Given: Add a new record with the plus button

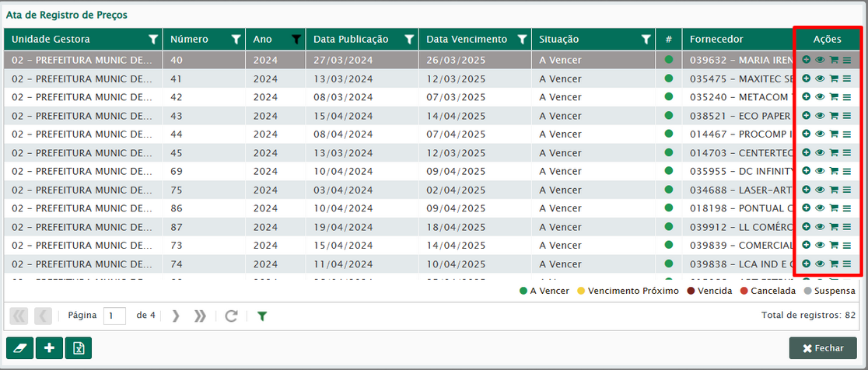Looking at the screenshot, I should (x=49, y=348).
